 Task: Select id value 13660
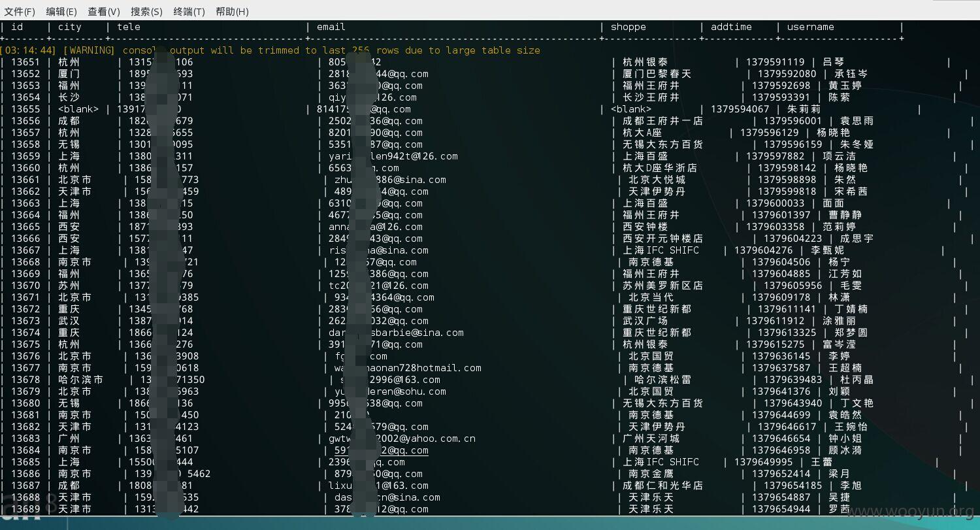tap(25, 168)
